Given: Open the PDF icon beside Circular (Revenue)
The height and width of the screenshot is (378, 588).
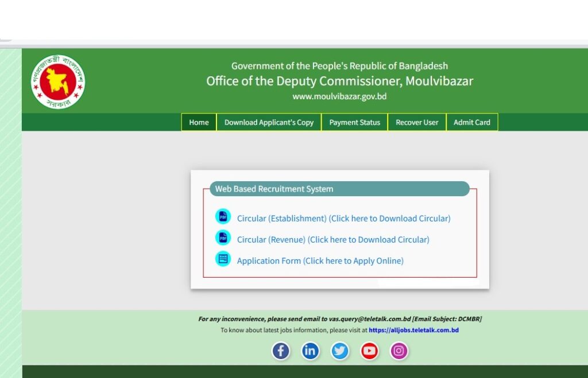Looking at the screenshot, I should tap(224, 239).
